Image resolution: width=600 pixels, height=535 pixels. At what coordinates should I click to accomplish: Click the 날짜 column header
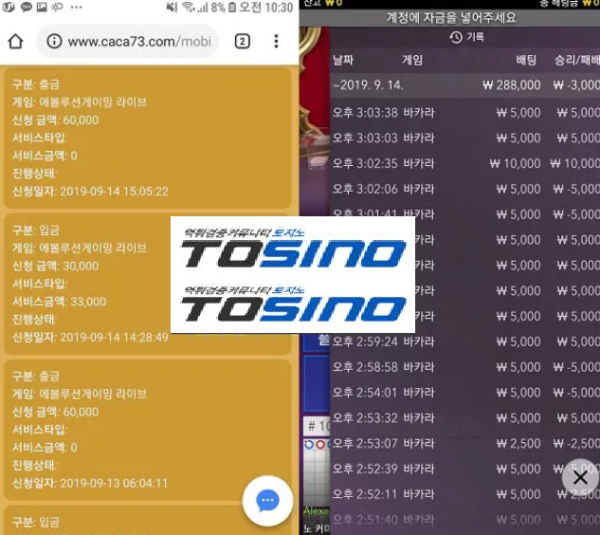[343, 60]
